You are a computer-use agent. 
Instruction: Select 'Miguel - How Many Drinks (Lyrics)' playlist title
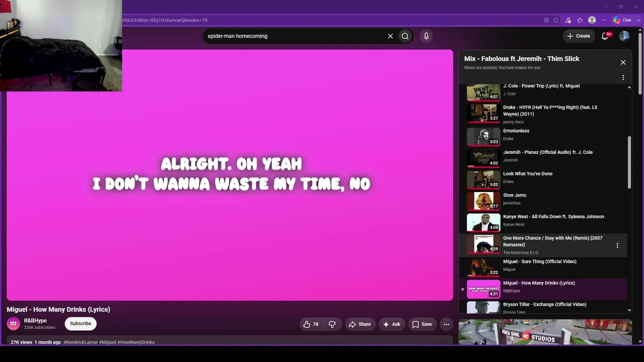pyautogui.click(x=539, y=283)
